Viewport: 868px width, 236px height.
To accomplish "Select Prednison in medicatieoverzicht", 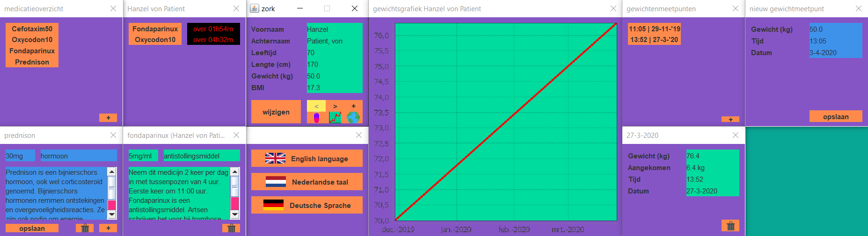I will (32, 62).
